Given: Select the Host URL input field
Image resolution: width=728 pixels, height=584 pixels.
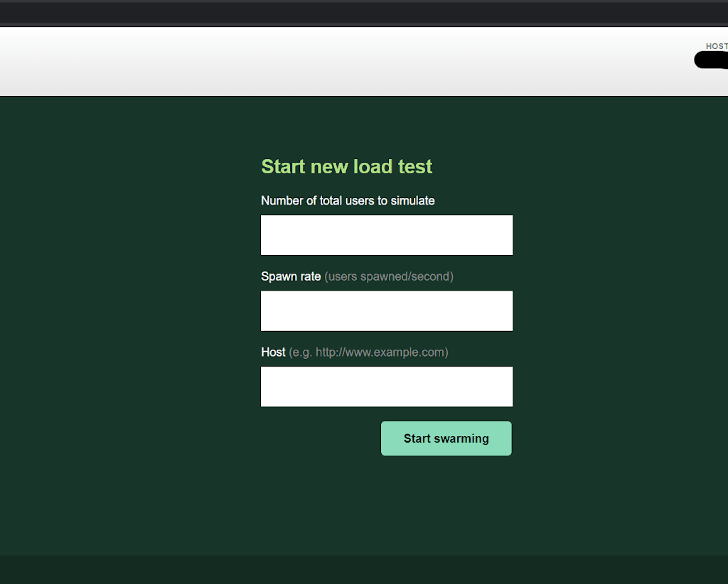Looking at the screenshot, I should (x=386, y=386).
